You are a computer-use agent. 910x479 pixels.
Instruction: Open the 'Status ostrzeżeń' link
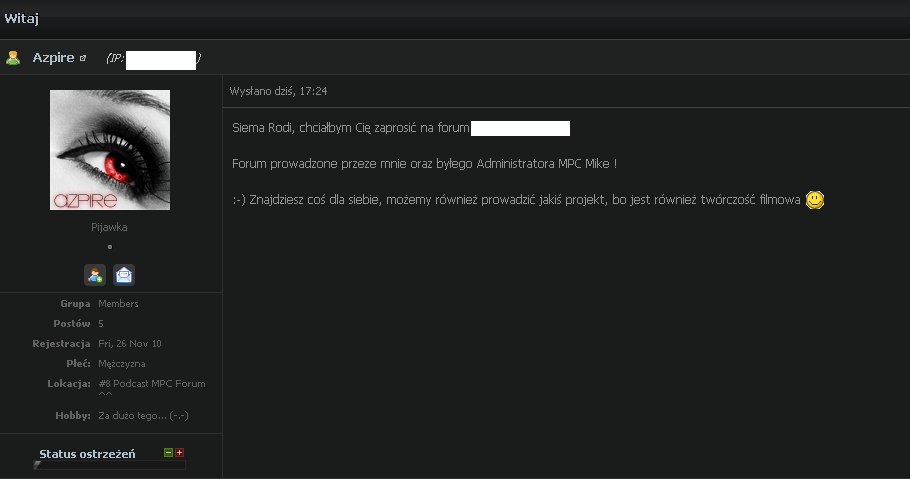point(87,454)
